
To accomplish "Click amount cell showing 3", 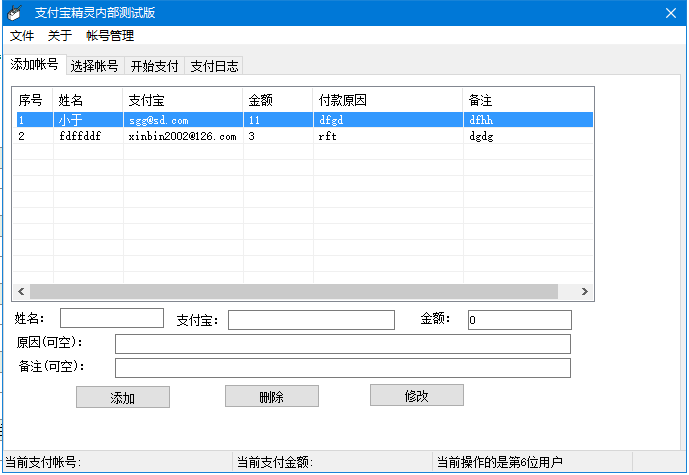I will pyautogui.click(x=278, y=136).
